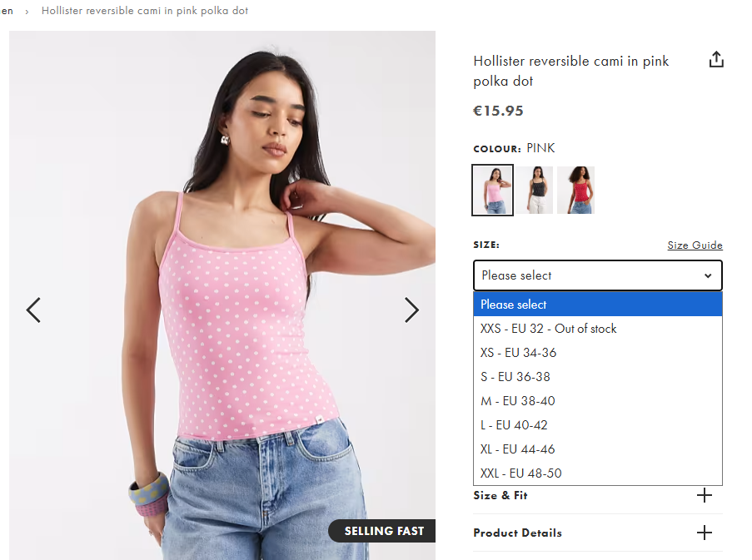This screenshot has height=560, width=752.
Task: Show the previous product image
Action: [x=33, y=310]
